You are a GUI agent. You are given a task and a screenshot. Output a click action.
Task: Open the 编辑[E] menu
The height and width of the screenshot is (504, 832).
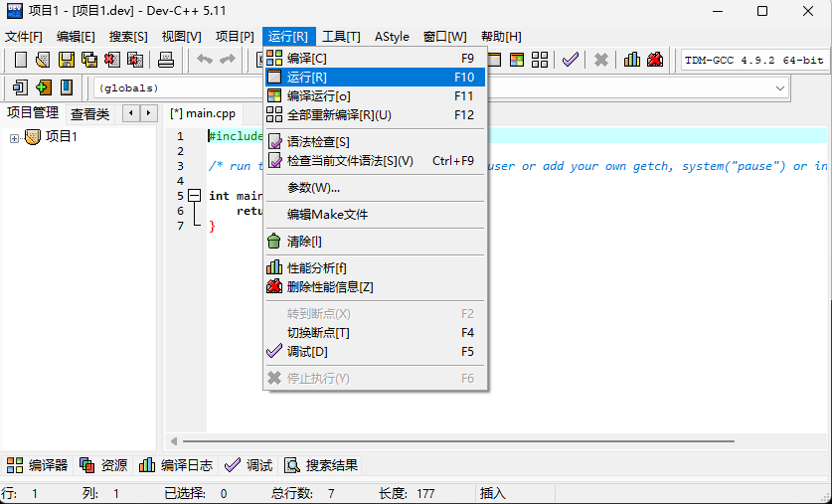(76, 37)
